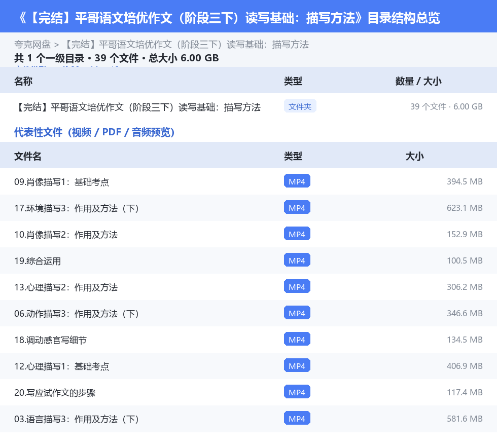Click the 406.9 MB size value
Screen dimensions: 497x448
[x=465, y=365]
